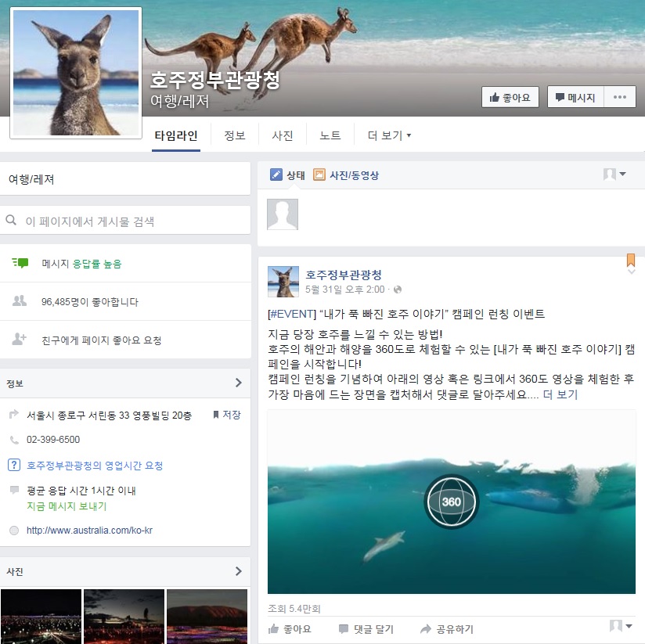Click 응답률 높음 green text
The width and height of the screenshot is (645, 644).
pyautogui.click(x=97, y=264)
